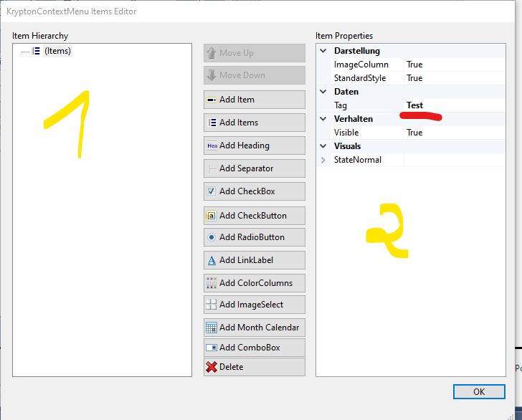522x420 pixels.
Task: Select the StandardStyle property name
Action: (x=360, y=78)
